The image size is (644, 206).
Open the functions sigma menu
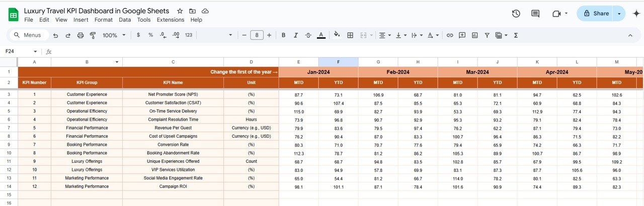516,35
